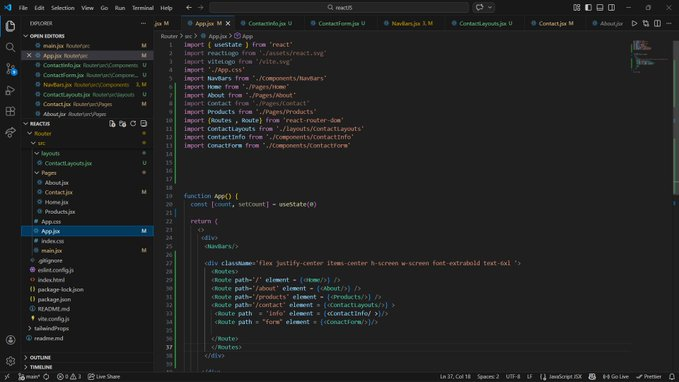
Task: Click Ln 37, Col 18 cursor position
Action: [455, 377]
